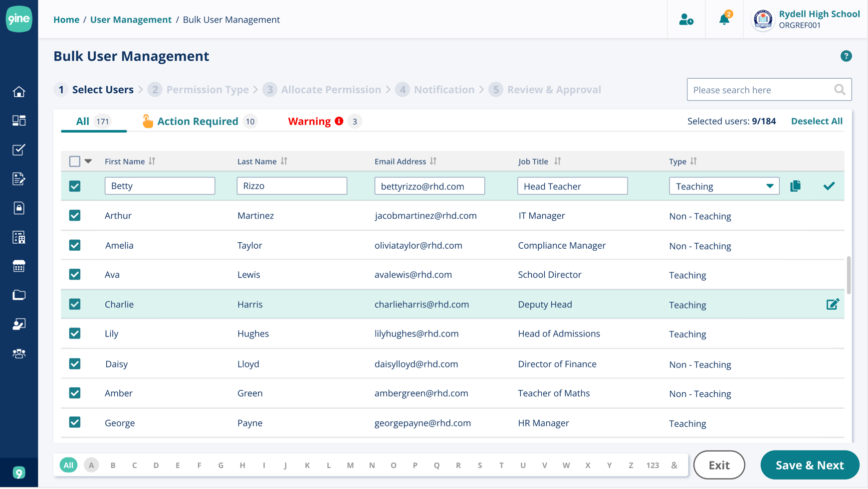The width and height of the screenshot is (868, 489).
Task: Uncheck Arthur Martinez's row checkbox
Action: pos(74,215)
